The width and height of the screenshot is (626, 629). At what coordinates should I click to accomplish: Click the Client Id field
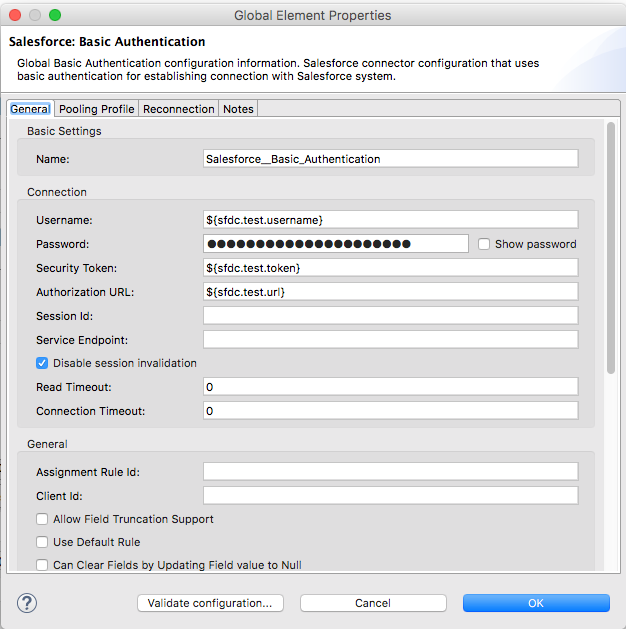tap(391, 496)
